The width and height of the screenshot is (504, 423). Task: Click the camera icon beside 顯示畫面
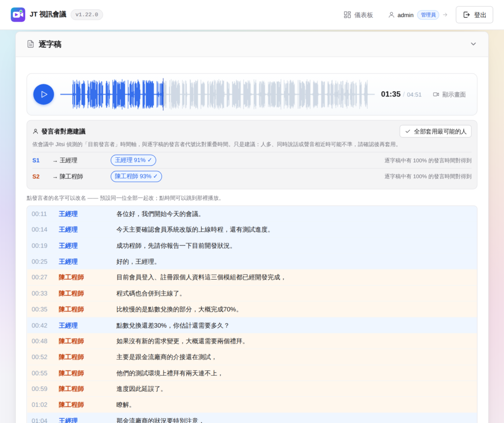click(436, 95)
